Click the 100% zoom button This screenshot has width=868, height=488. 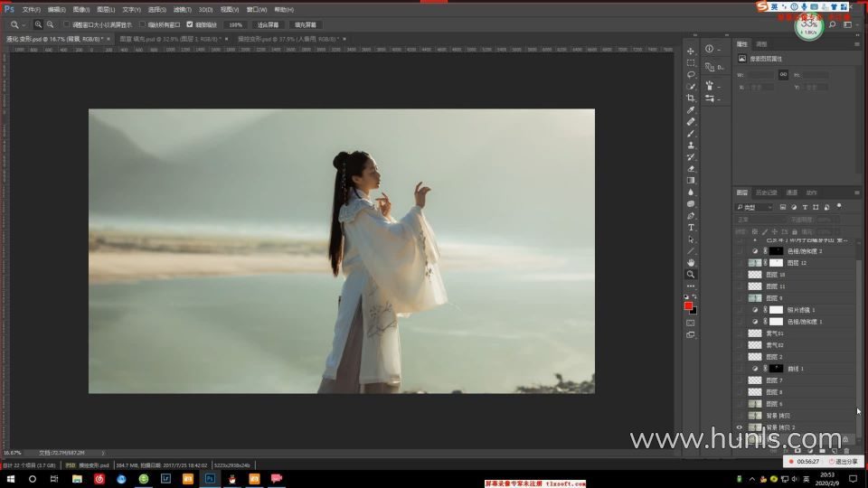pos(236,25)
